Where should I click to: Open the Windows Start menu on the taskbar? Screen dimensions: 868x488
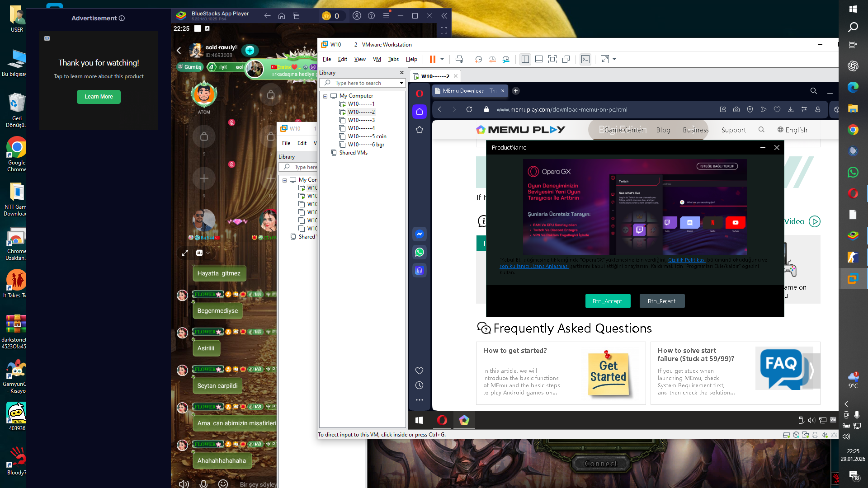853,9
